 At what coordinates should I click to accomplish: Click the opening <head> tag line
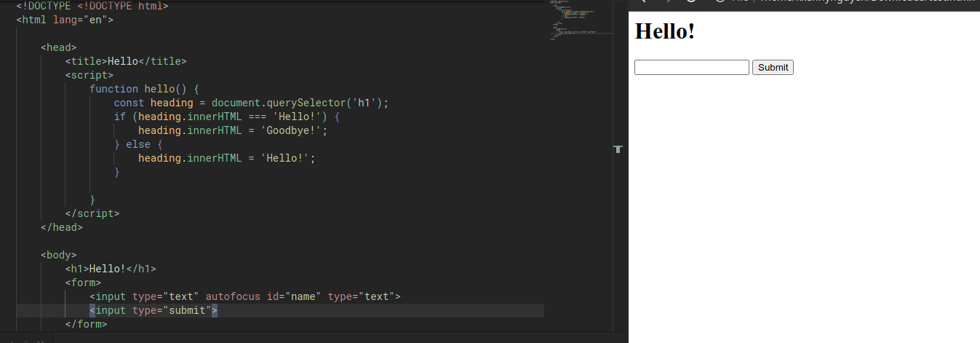coord(59,47)
